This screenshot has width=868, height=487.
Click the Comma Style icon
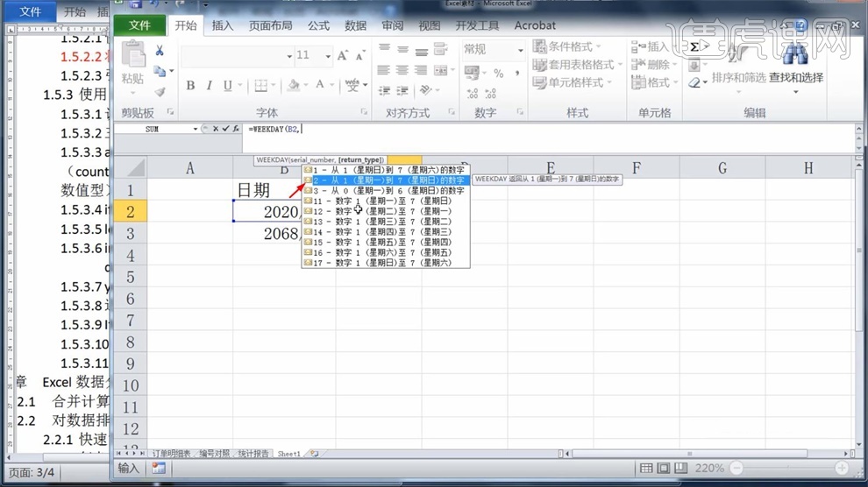pos(516,73)
